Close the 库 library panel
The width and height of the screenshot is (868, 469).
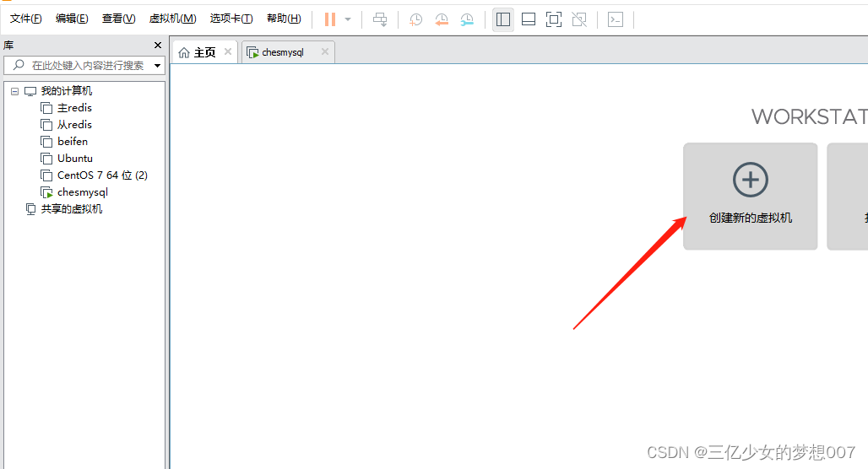(x=158, y=45)
